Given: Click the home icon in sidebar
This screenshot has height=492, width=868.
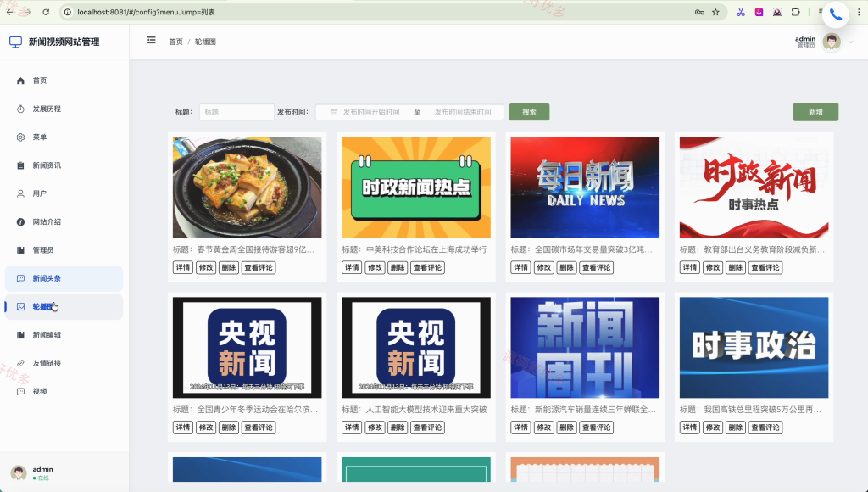Looking at the screenshot, I should (20, 81).
